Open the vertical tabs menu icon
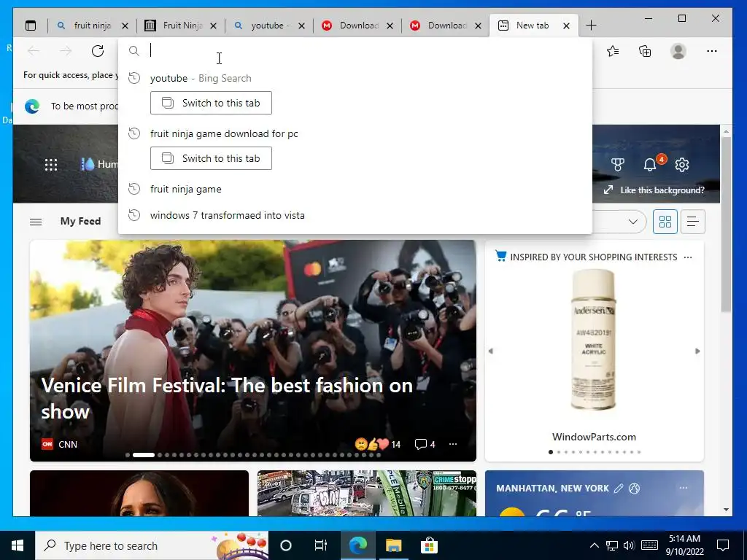 (31, 26)
